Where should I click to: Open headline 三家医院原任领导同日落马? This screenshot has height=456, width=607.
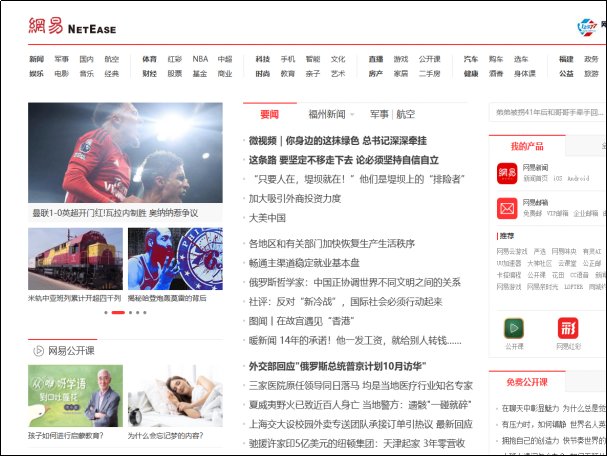point(360,386)
